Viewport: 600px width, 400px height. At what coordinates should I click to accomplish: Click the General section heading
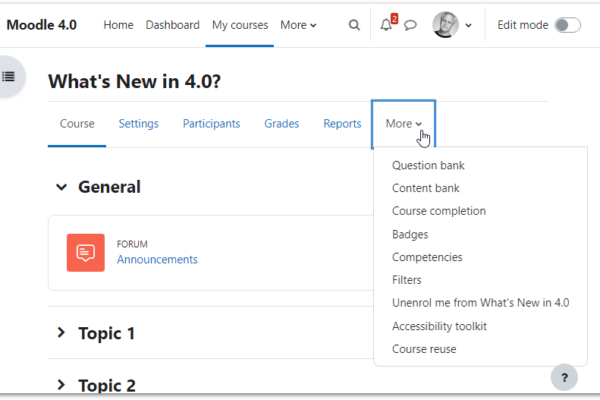pyautogui.click(x=109, y=187)
